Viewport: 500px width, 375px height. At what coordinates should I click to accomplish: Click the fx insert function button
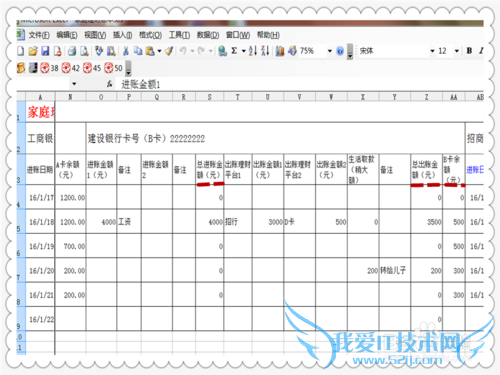(110, 84)
